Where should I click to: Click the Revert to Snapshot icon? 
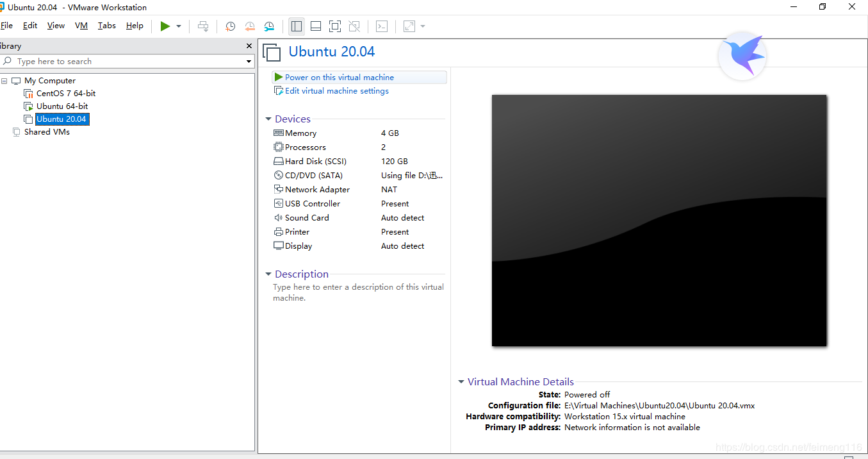pos(250,26)
